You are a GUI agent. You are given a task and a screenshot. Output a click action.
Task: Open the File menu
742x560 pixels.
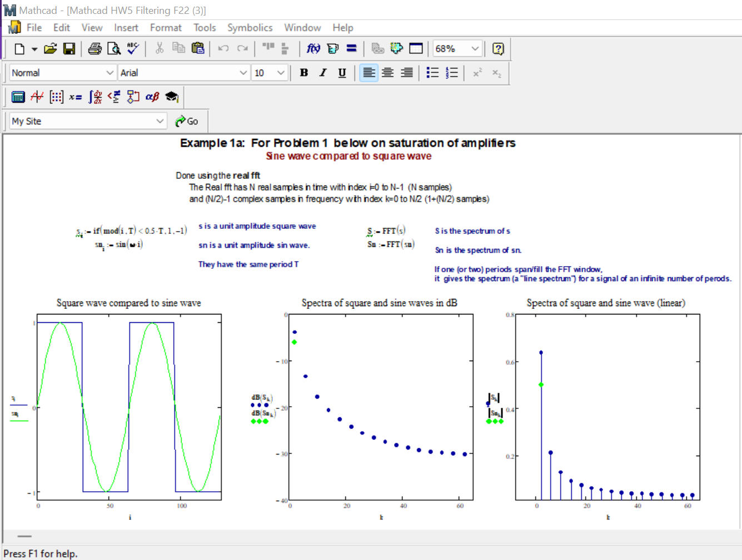coord(34,28)
